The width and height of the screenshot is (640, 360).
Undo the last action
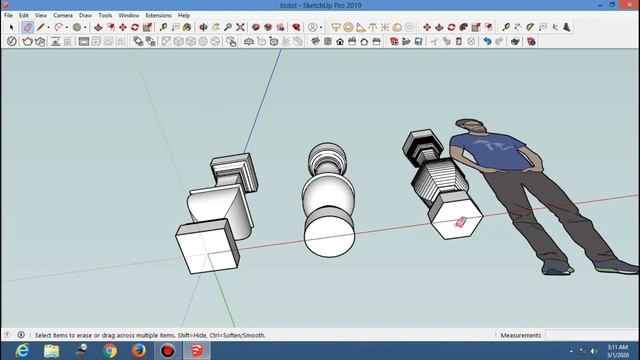(487, 41)
